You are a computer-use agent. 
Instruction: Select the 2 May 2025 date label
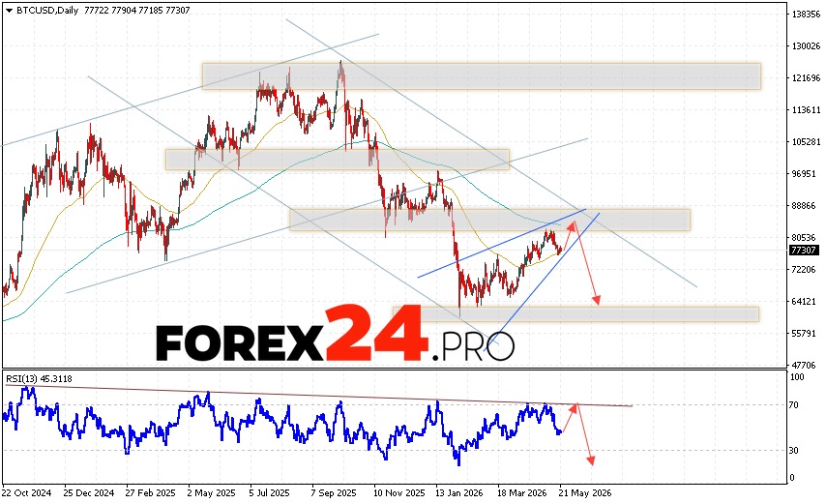pos(211,493)
